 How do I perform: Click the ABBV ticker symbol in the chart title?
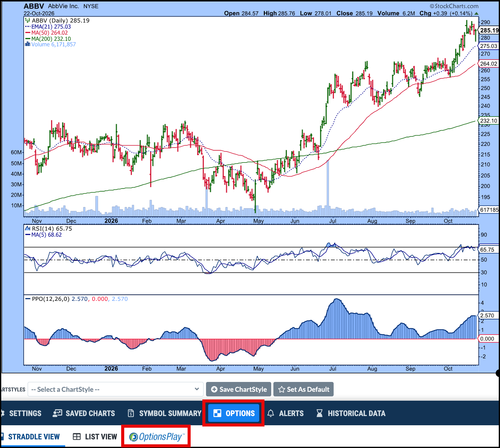pyautogui.click(x=34, y=6)
